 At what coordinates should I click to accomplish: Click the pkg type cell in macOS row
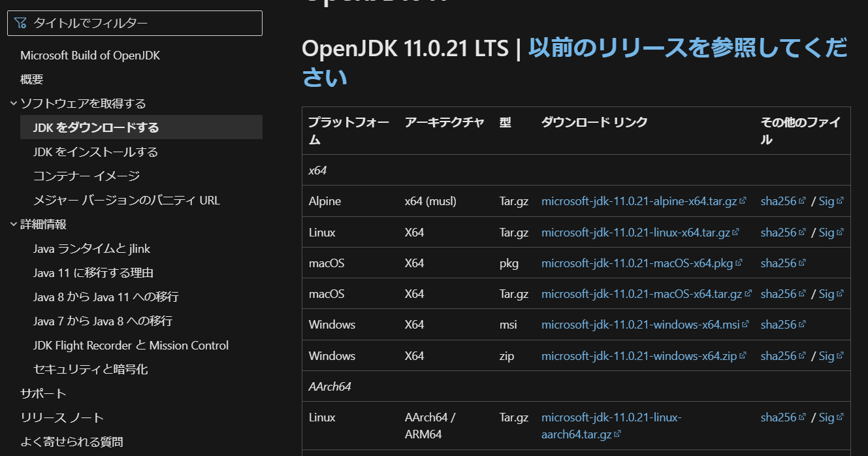click(509, 263)
